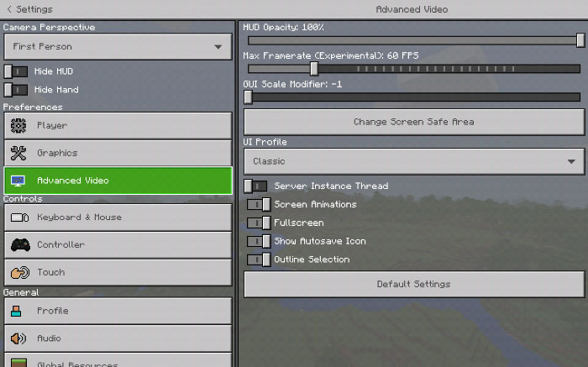Select the Advanced Video tab

118,181
